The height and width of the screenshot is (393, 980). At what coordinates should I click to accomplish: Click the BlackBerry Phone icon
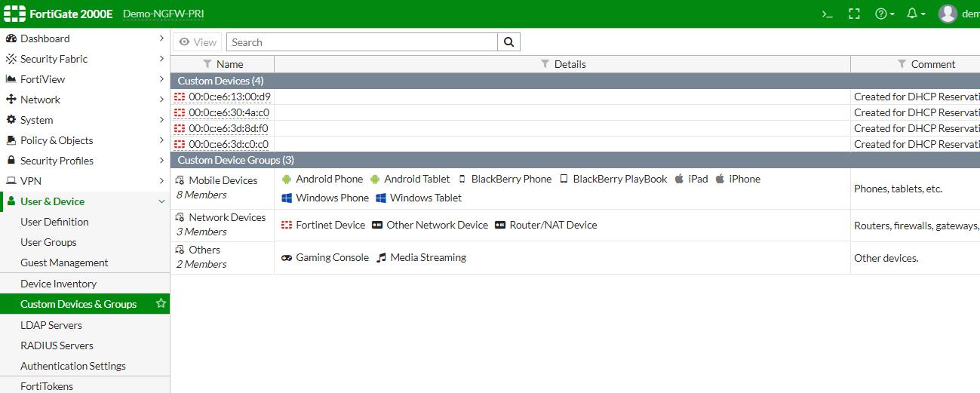462,179
